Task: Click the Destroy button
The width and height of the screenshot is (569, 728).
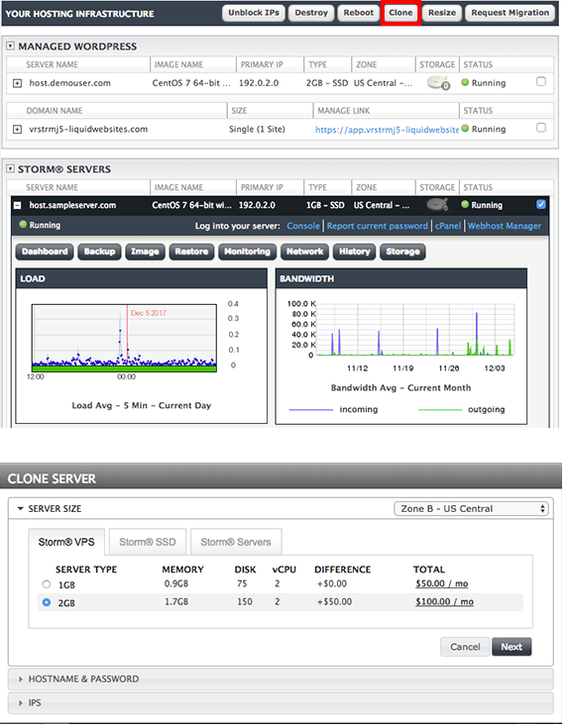Action: pos(311,13)
